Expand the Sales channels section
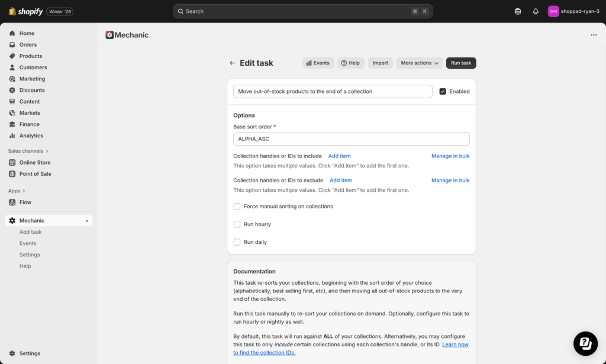Viewport: 606px width, 364px height. click(x=28, y=151)
